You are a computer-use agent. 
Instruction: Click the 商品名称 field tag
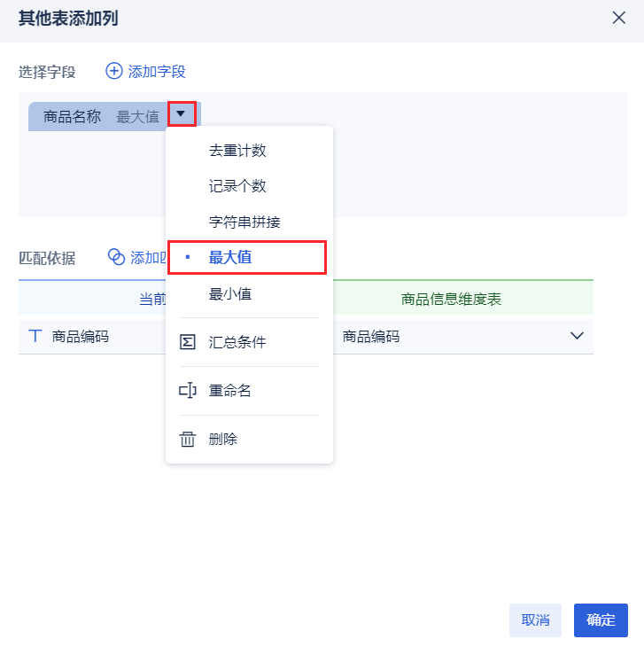73,116
